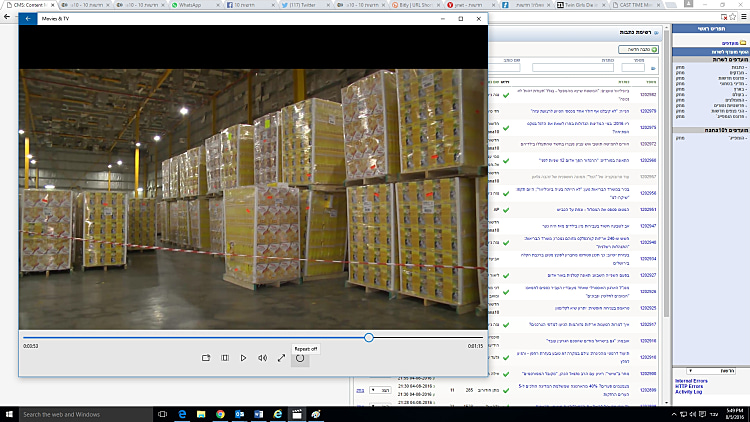Open article link 1292982
Viewport: 750px width, 422px height.
point(648,94)
